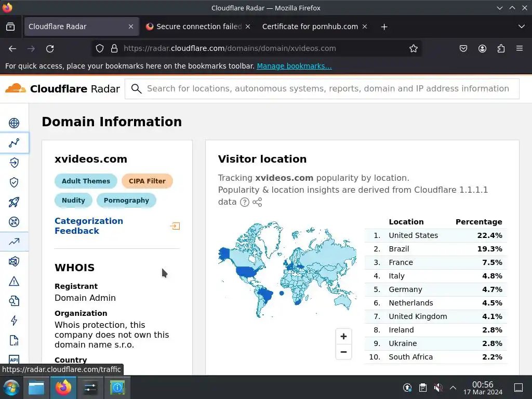This screenshot has width=532, height=399.
Task: Close the Secure connection failed tab
Action: pyautogui.click(x=248, y=26)
